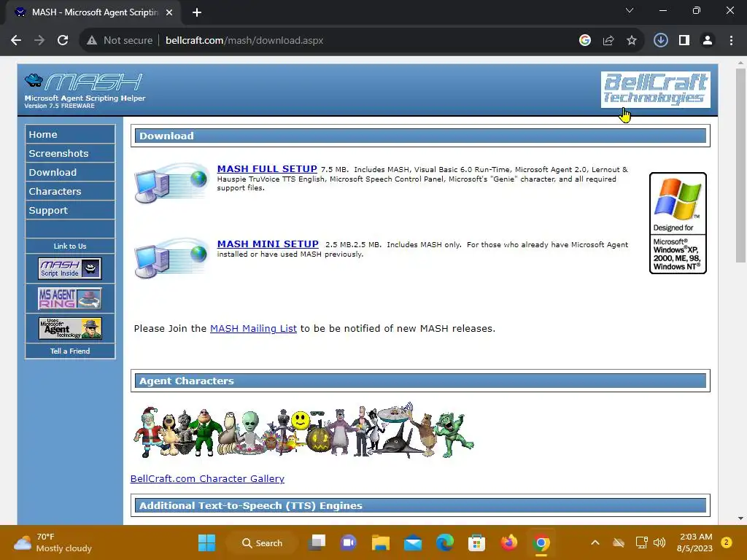This screenshot has width=747, height=560.
Task: Click the MASH FULL SETUP link
Action: coord(267,169)
